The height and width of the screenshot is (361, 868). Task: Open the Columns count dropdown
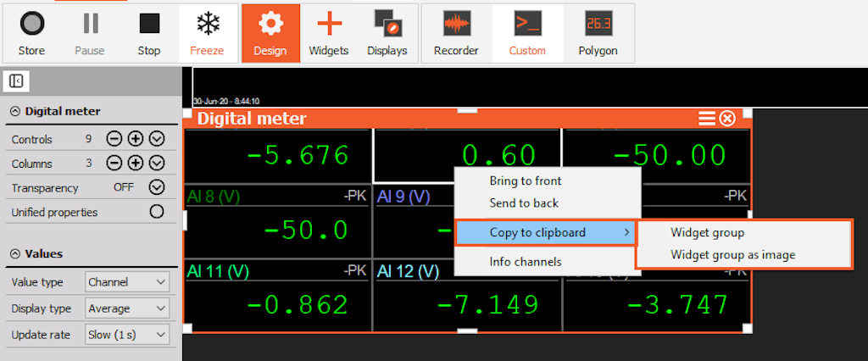point(157,164)
